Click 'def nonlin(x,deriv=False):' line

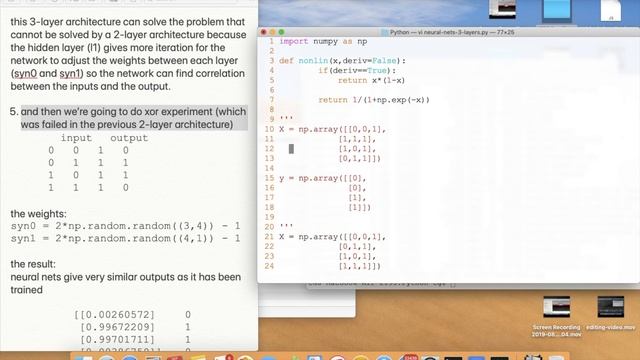[x=342, y=61]
